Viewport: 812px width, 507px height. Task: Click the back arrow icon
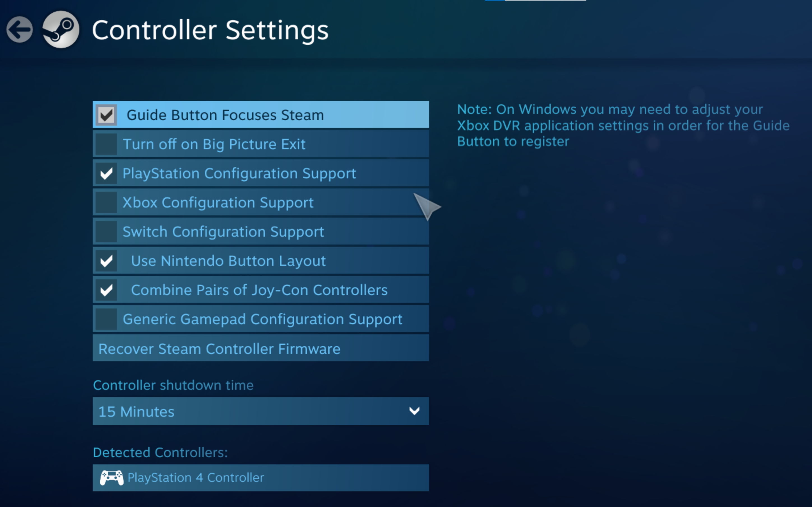[x=19, y=29]
